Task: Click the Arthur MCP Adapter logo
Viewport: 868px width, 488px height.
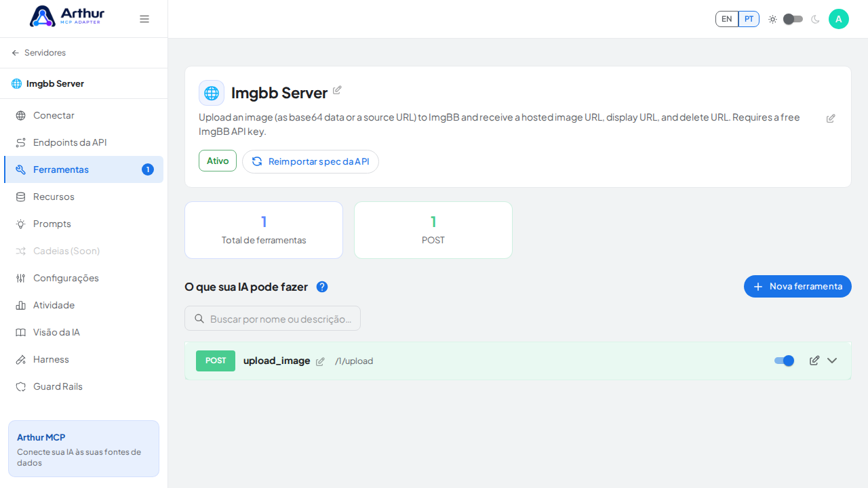Action: [67, 16]
